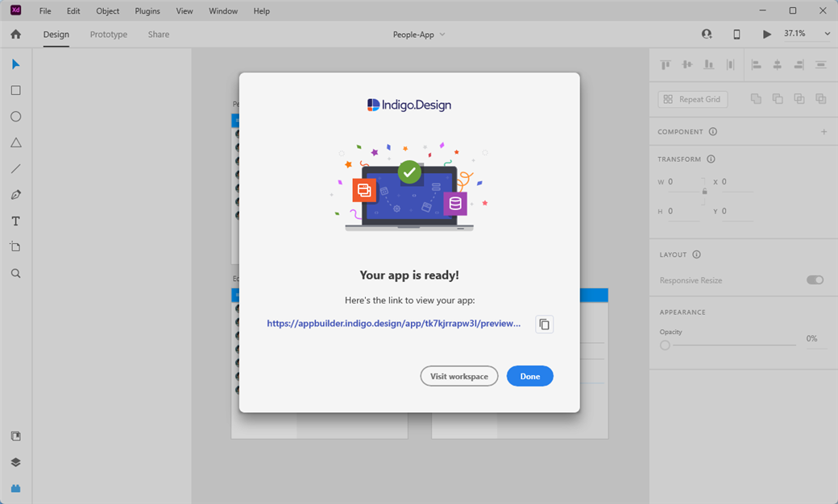Start desktop preview with play button
This screenshot has height=504, width=838.
point(767,34)
